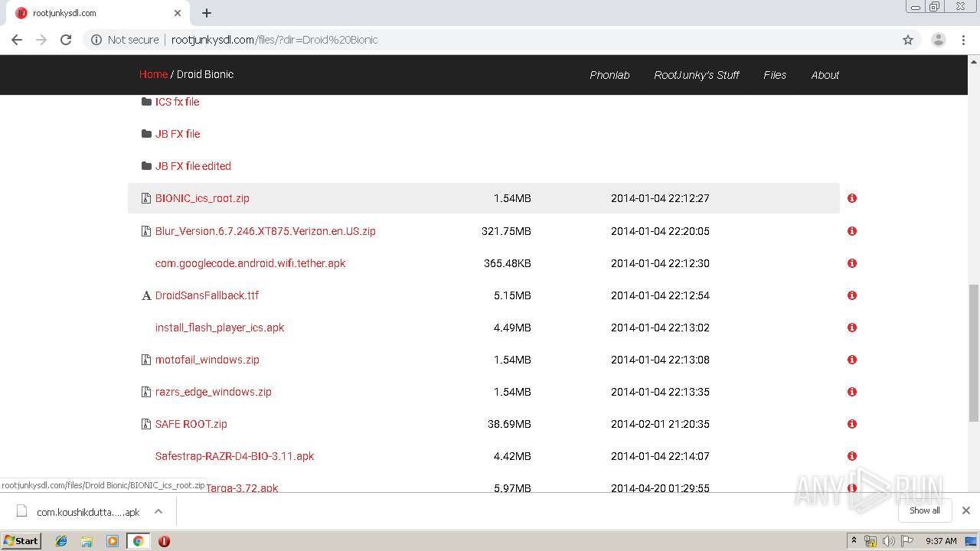Open Phonlab menu item
The image size is (980, 551).
pyautogui.click(x=609, y=75)
